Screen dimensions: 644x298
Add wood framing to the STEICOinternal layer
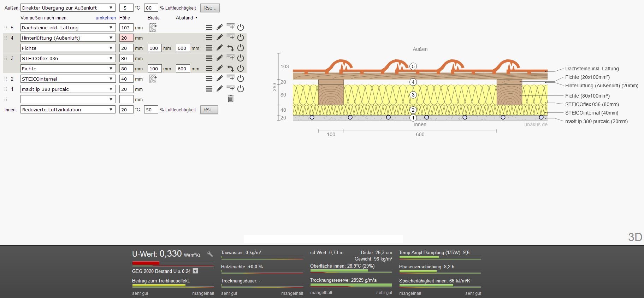point(153,79)
